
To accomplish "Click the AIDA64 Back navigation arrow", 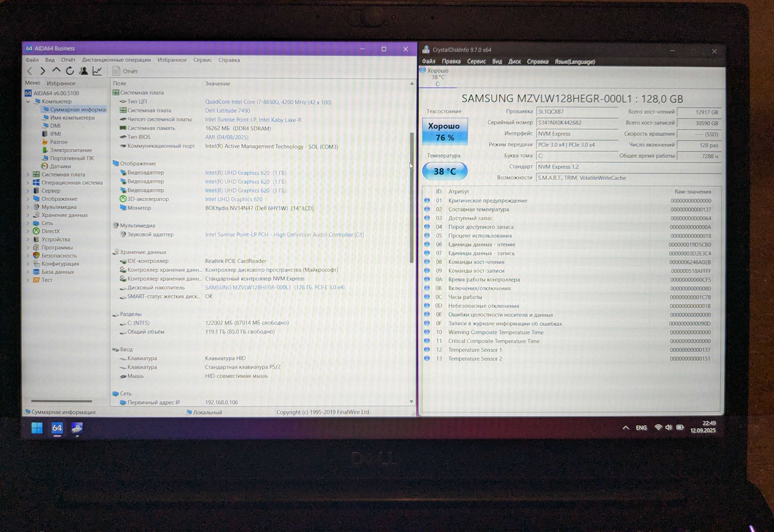I will coord(29,71).
